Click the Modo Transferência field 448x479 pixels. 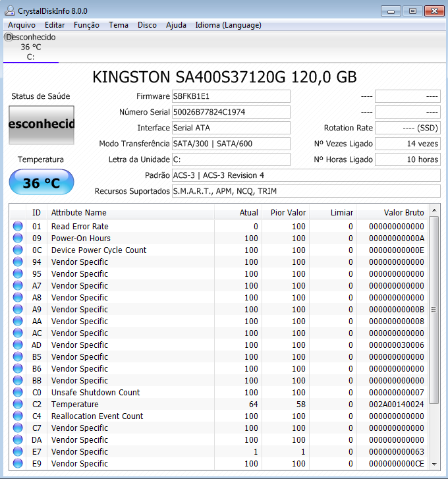(x=231, y=144)
